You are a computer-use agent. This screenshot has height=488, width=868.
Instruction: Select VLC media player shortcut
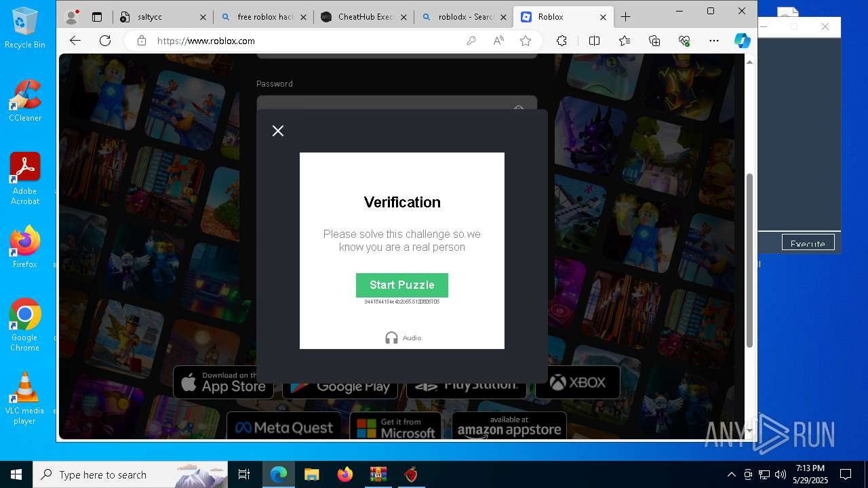25,398
